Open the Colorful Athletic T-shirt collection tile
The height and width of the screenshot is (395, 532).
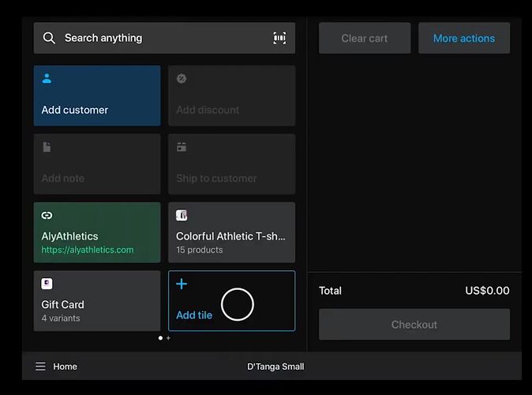click(x=232, y=232)
